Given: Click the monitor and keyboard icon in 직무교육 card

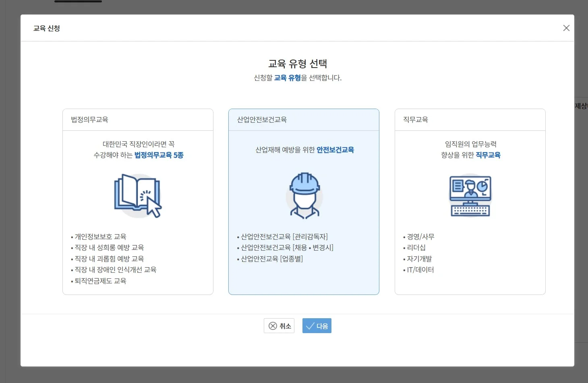Looking at the screenshot, I should click(x=470, y=196).
